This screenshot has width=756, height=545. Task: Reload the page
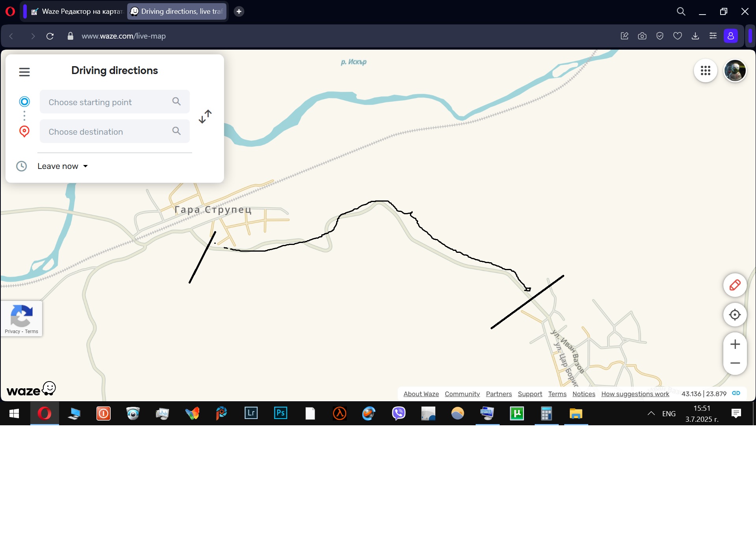pos(50,36)
